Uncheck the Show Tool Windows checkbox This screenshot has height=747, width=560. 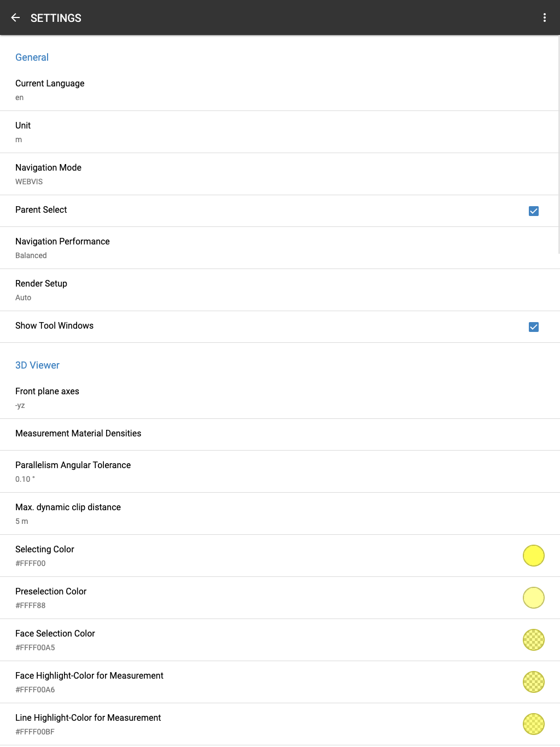534,327
